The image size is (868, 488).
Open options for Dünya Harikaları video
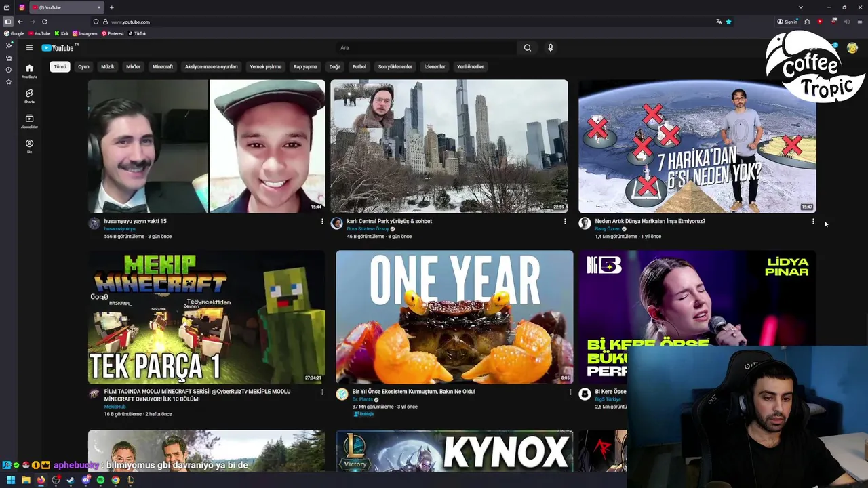tap(813, 222)
